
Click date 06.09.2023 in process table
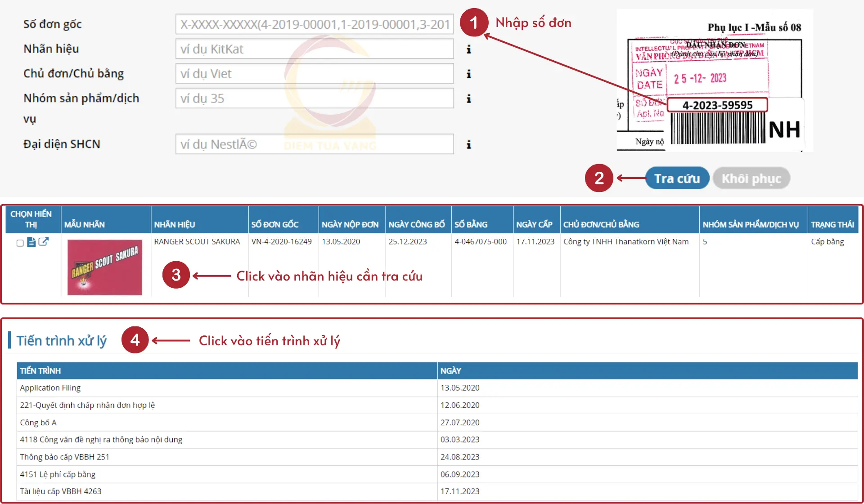pos(460,474)
